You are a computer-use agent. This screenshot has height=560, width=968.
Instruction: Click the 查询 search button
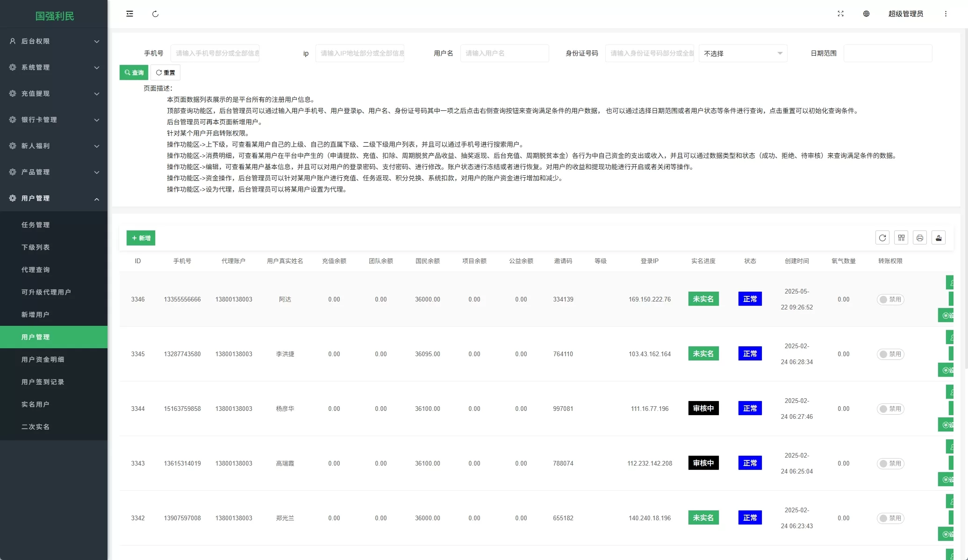[134, 72]
